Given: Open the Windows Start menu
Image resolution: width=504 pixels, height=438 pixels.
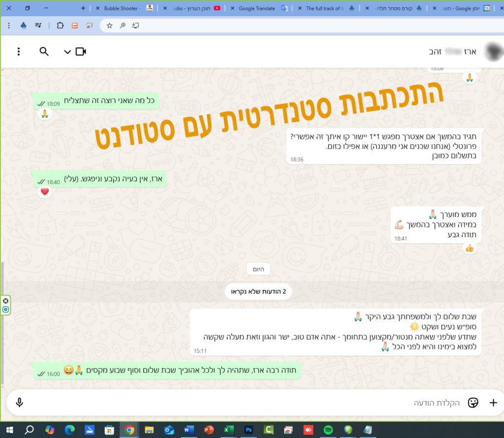Looking at the screenshot, I should pos(9,431).
